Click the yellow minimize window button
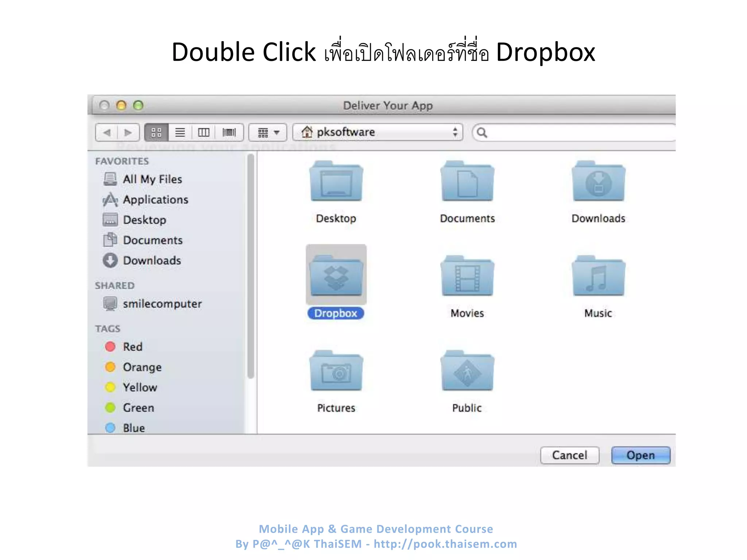747x560 pixels. point(121,105)
